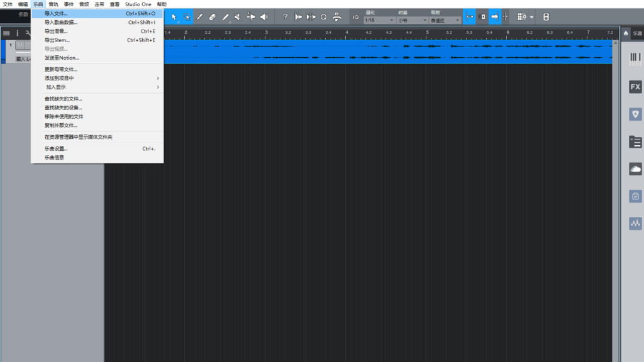Toggle the blue snap button
This screenshot has width=644, height=362.
pos(470,17)
